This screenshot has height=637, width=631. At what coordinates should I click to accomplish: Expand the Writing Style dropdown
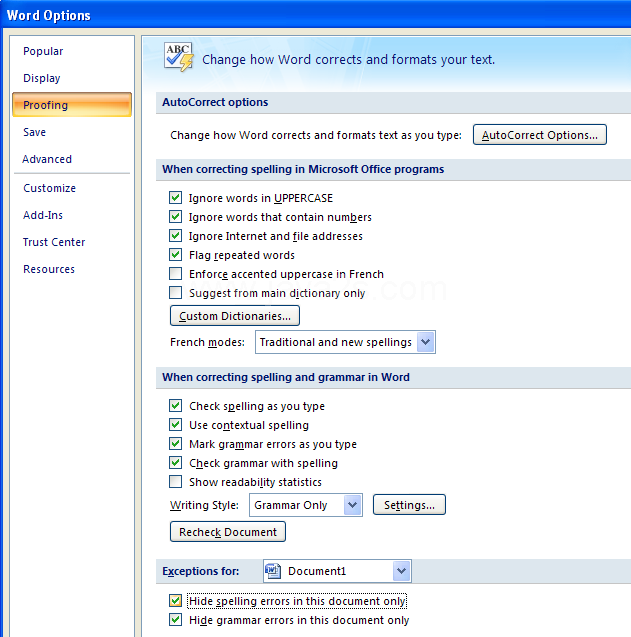(306, 505)
